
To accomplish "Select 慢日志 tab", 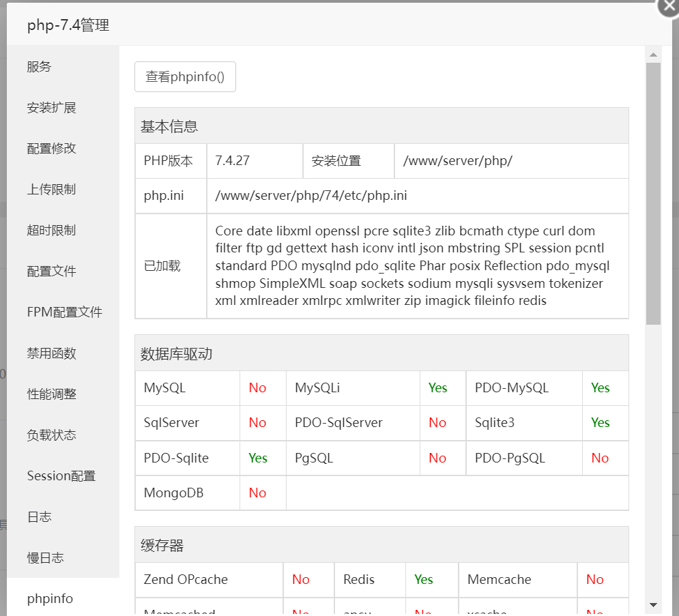I will [63, 557].
